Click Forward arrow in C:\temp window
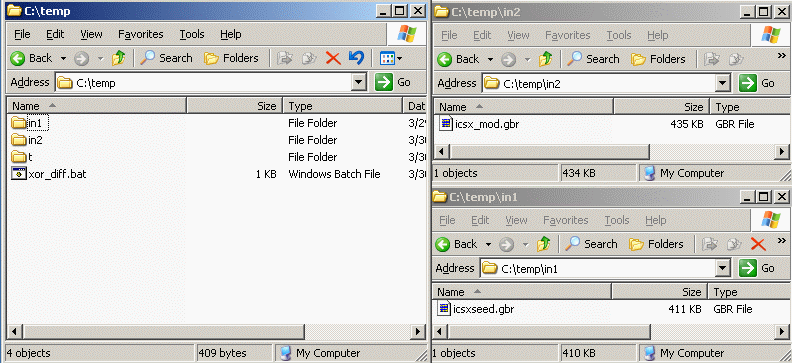 coord(81,59)
